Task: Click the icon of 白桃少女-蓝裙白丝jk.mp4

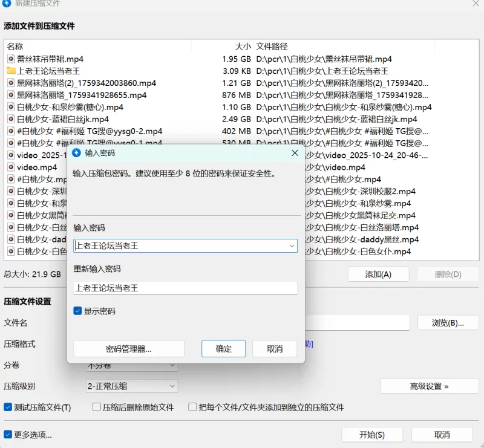Action: (x=11, y=118)
